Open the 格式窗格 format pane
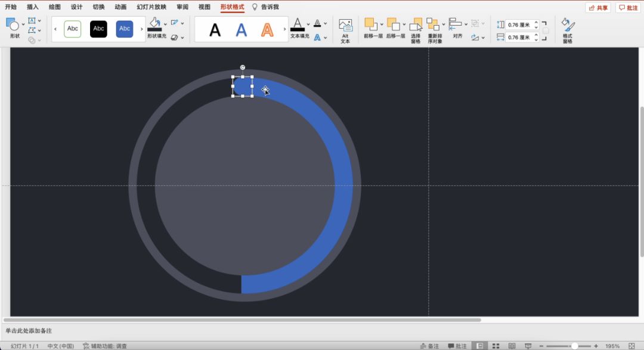The width and height of the screenshot is (644, 350). pyautogui.click(x=568, y=30)
